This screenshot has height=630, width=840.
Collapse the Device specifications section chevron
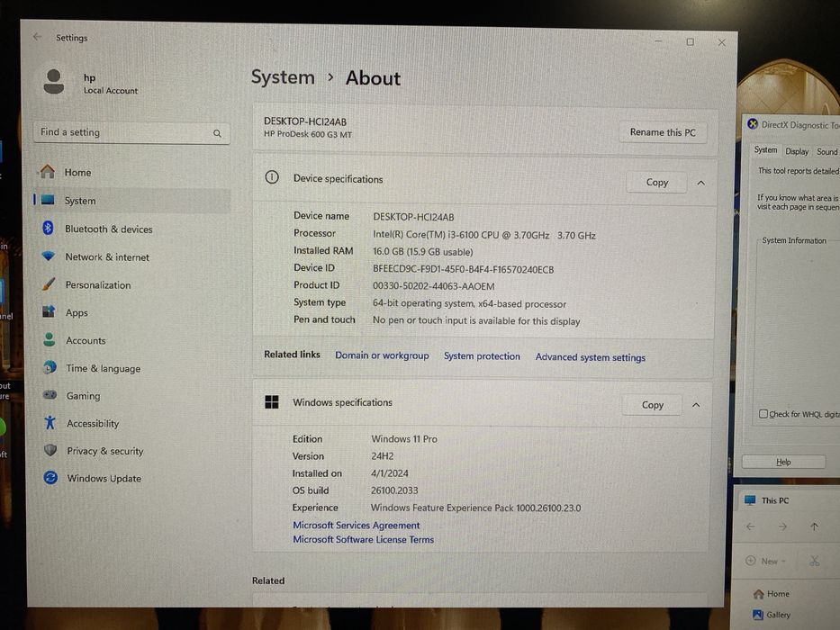[700, 183]
